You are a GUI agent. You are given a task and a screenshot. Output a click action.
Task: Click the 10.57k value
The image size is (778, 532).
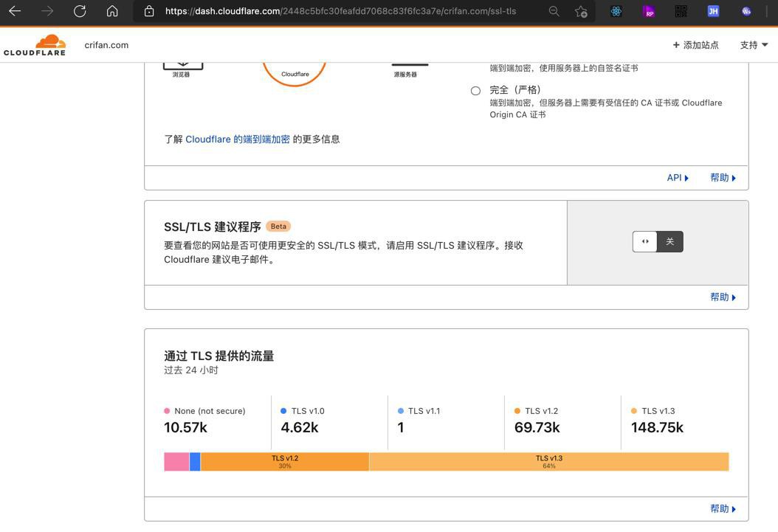coord(185,427)
